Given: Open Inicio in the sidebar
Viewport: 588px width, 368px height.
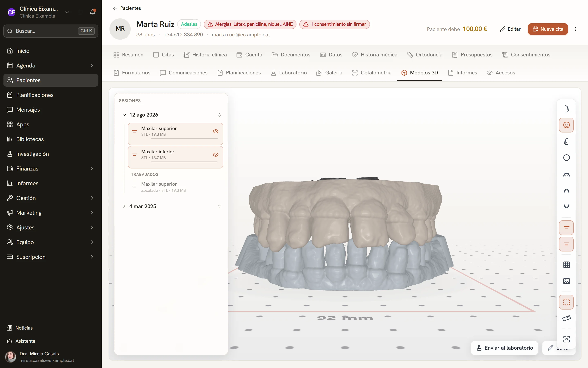Looking at the screenshot, I should 51,51.
